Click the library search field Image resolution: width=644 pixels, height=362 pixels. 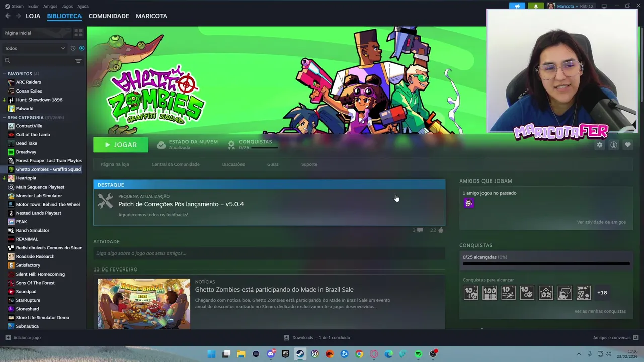(x=38, y=61)
